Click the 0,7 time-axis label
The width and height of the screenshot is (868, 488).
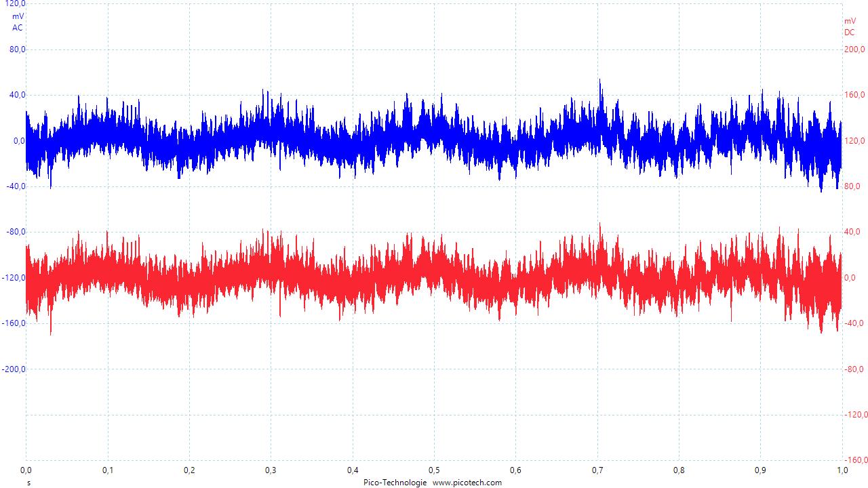pos(597,470)
